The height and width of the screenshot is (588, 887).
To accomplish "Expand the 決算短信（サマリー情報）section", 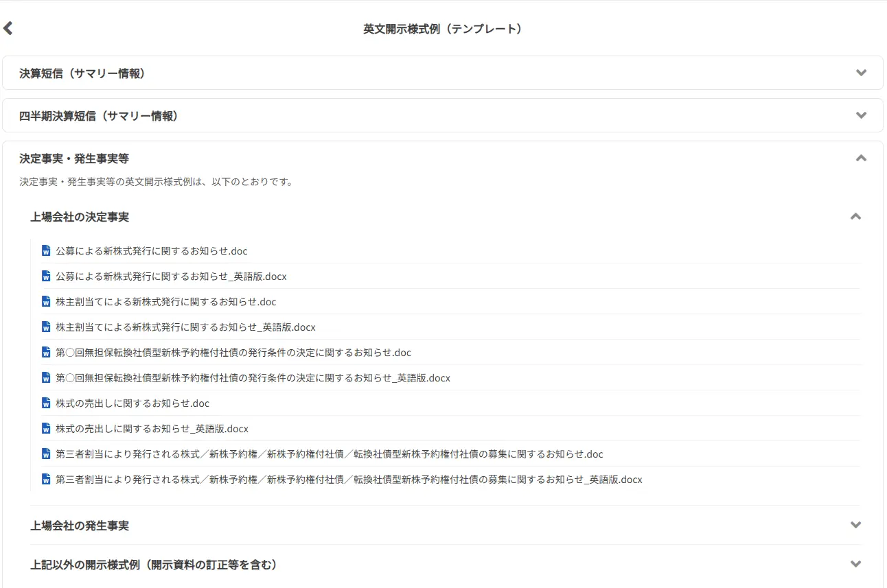I will click(861, 72).
